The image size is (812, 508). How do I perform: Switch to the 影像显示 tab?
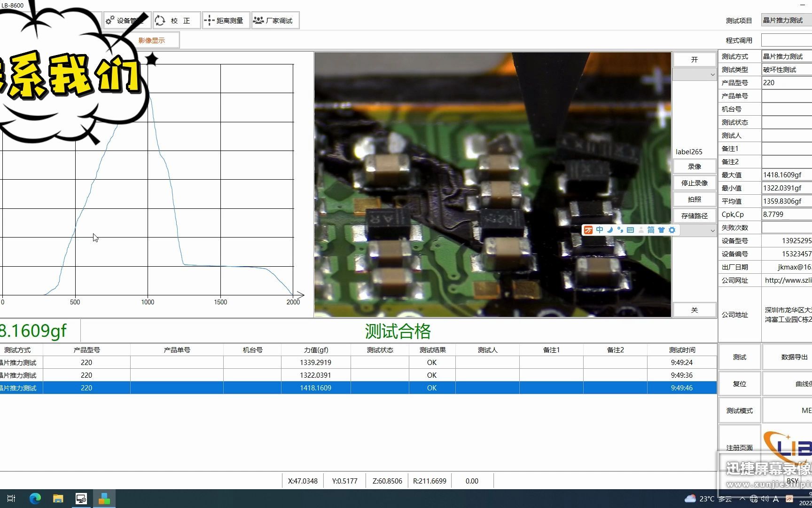[x=152, y=40]
